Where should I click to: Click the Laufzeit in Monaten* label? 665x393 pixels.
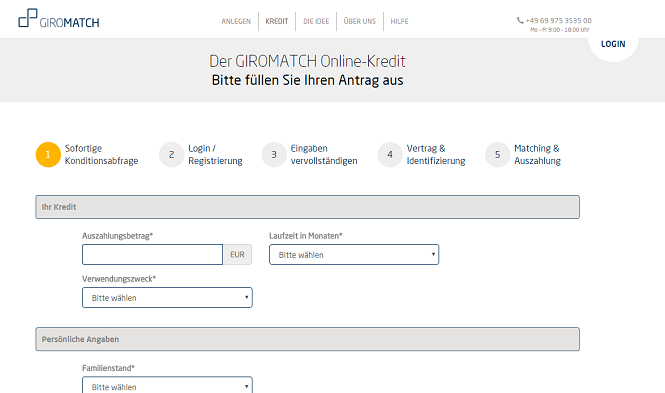(306, 236)
